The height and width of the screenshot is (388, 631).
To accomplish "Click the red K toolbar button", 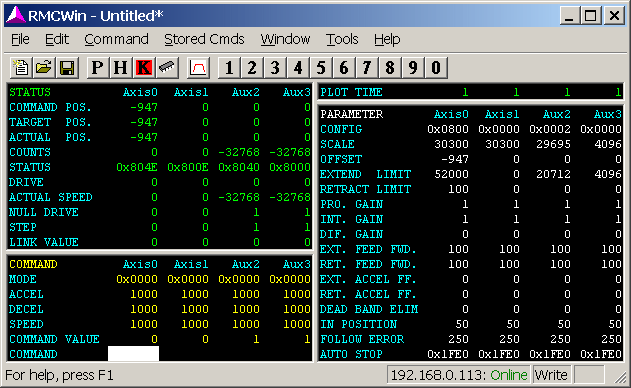I will point(144,67).
